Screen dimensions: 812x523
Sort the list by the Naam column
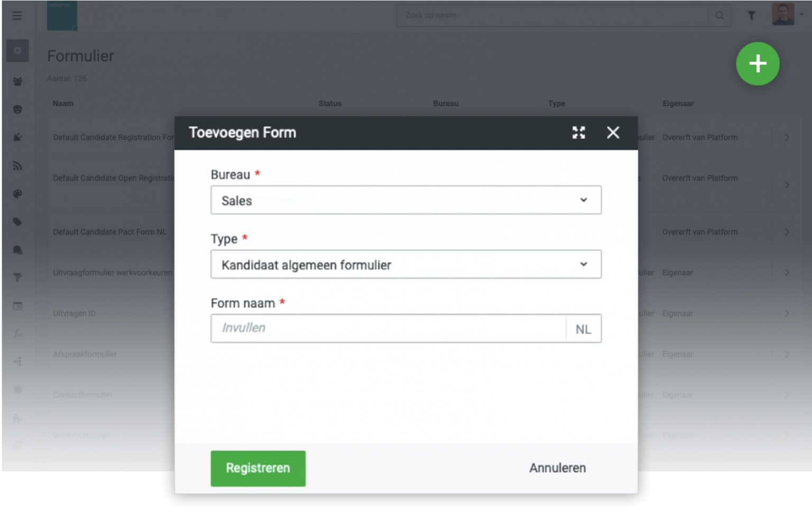[63, 104]
